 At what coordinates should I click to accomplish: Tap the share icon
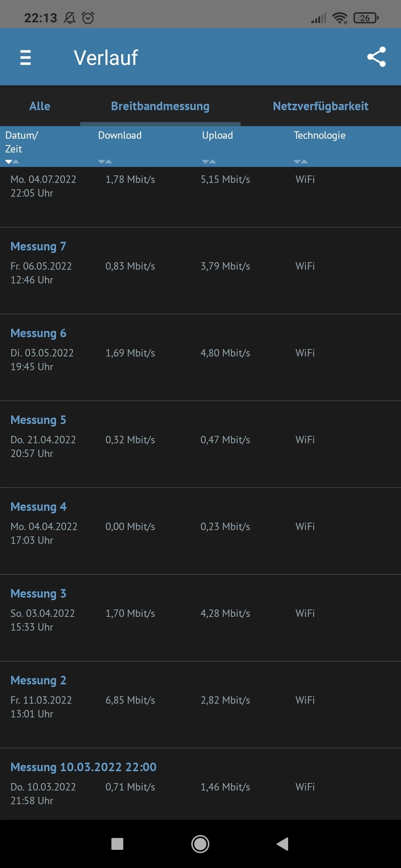pyautogui.click(x=376, y=57)
